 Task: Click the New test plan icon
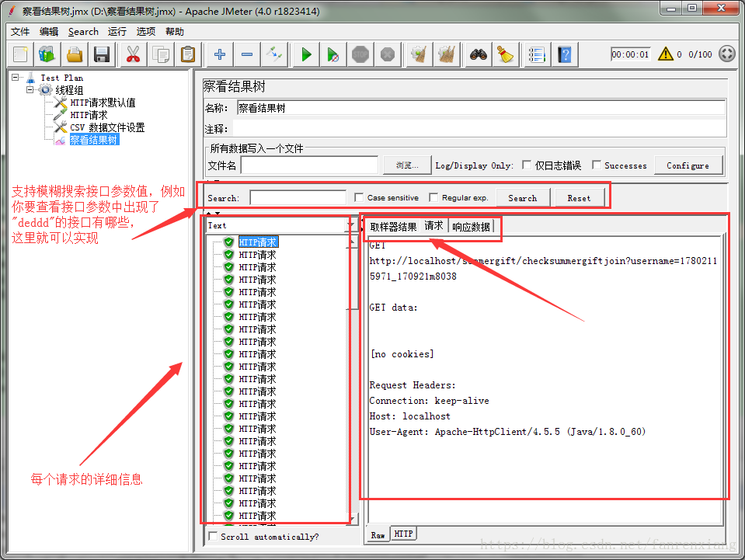pyautogui.click(x=20, y=54)
